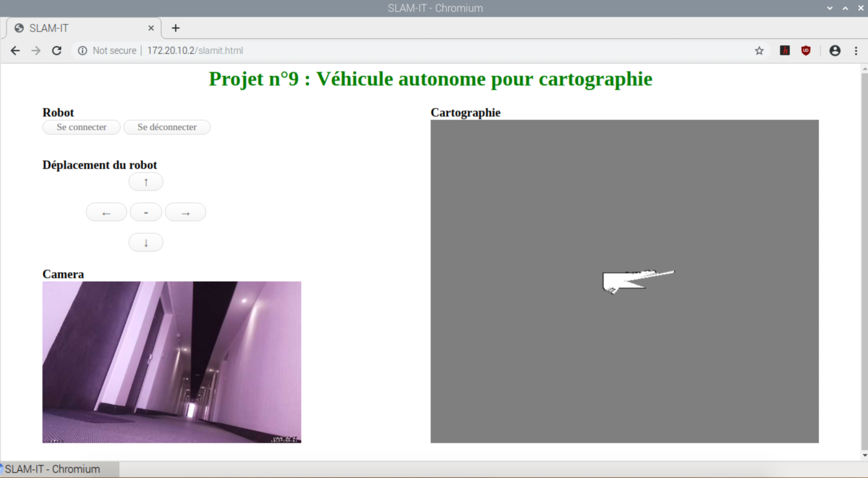This screenshot has width=868, height=478.
Task: Turn the robot left with left arrow
Action: pyautogui.click(x=106, y=212)
